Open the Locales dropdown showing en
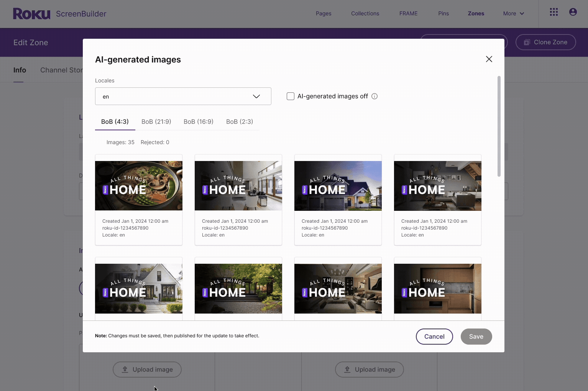The width and height of the screenshot is (588, 391). [183, 96]
